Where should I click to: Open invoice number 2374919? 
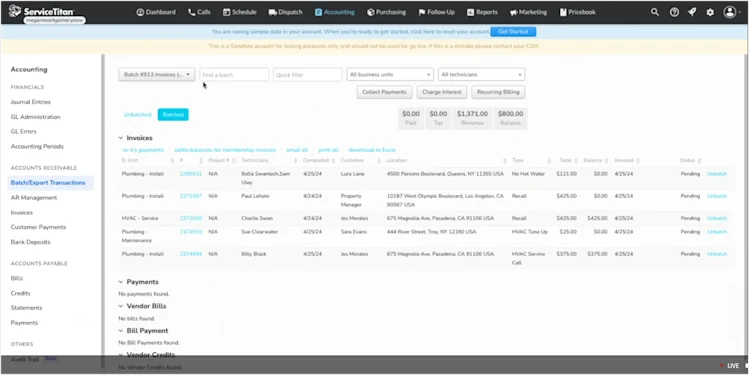tap(191, 232)
